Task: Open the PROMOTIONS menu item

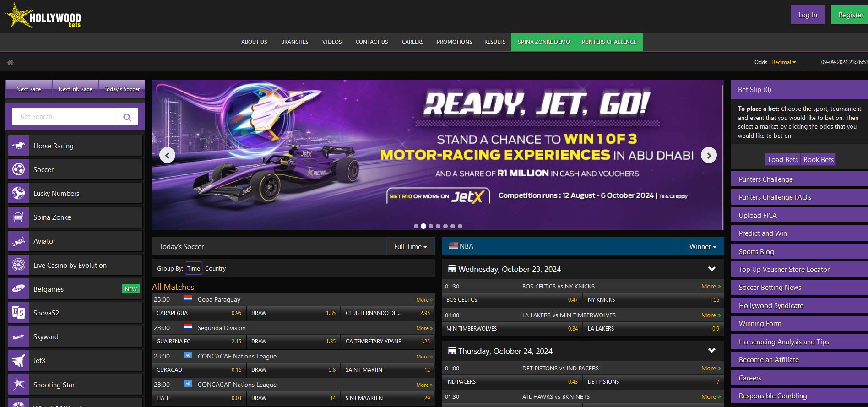Action: (454, 42)
